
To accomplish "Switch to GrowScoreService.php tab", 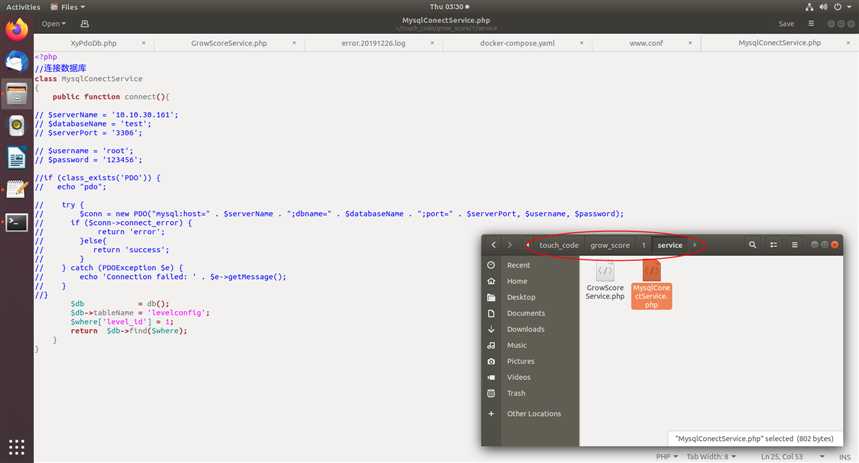I will pyautogui.click(x=229, y=43).
